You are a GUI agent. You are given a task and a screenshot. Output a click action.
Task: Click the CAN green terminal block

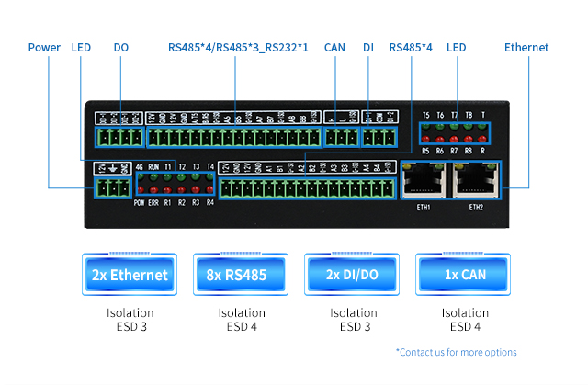[341, 137]
